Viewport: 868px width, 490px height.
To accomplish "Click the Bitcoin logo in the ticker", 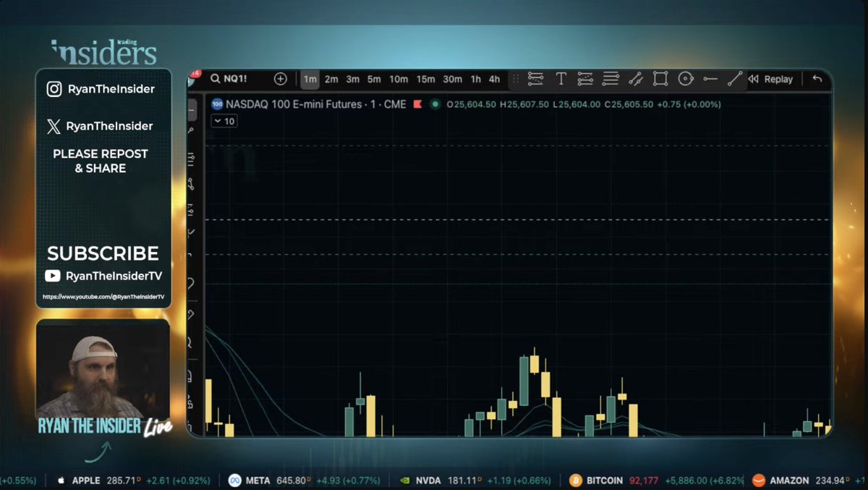I will point(576,481).
